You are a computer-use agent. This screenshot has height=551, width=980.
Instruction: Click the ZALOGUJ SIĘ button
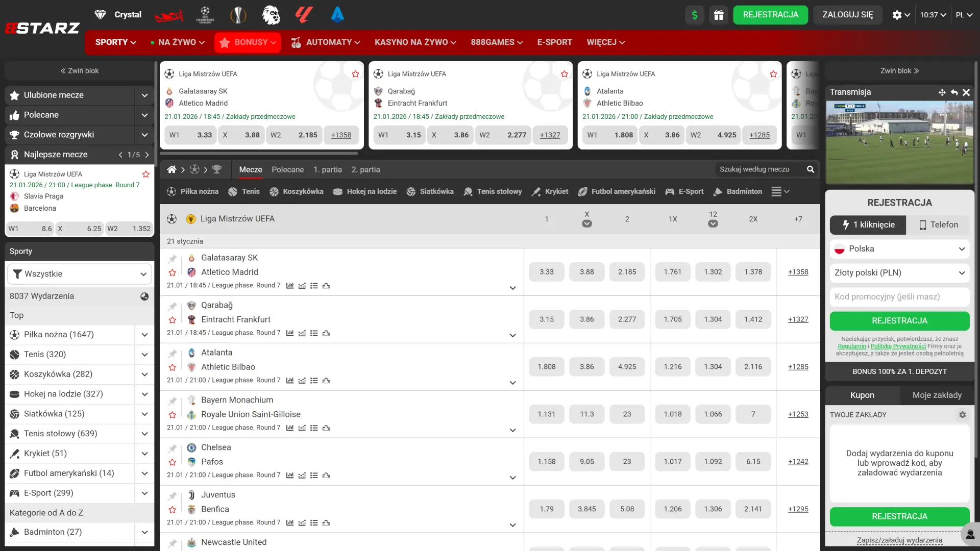(847, 15)
